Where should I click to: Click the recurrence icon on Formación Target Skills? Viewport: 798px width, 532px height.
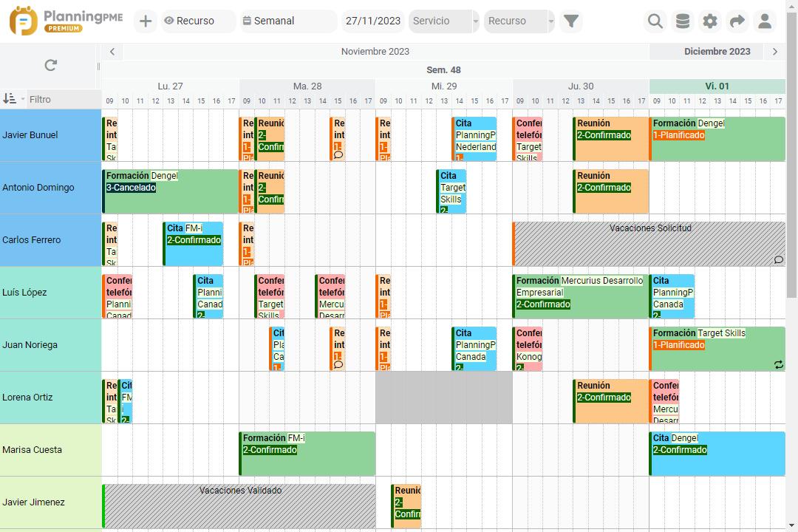coord(780,364)
